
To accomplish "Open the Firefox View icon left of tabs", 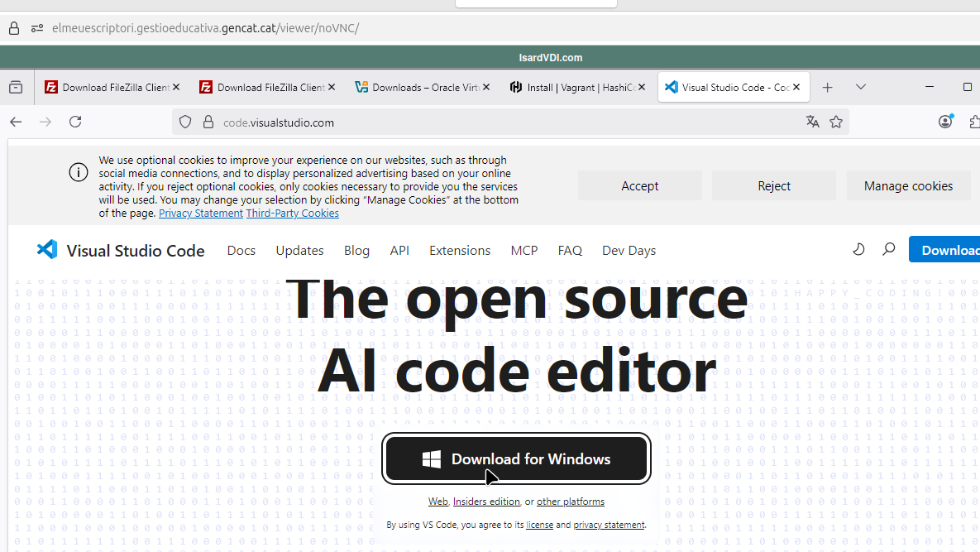I will click(16, 87).
